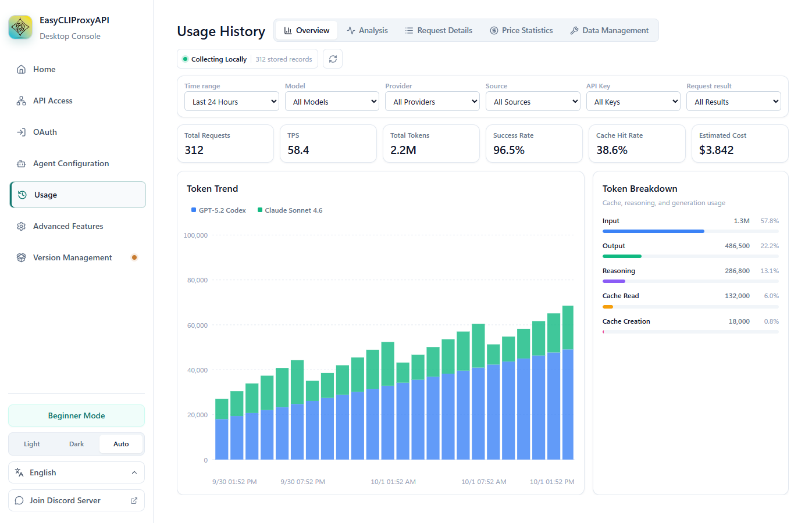Screen dimensions: 812x523
Task: Click the Price Statistics dollar icon
Action: coord(494,30)
